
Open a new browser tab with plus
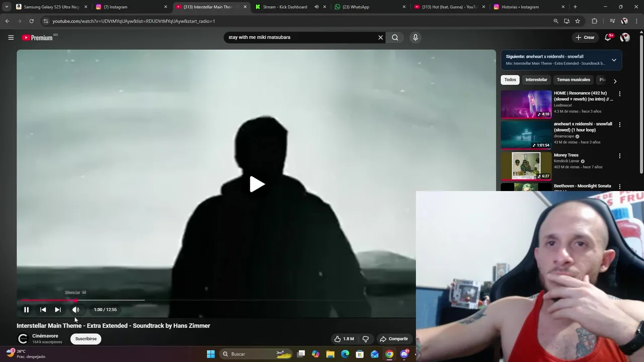(x=575, y=7)
